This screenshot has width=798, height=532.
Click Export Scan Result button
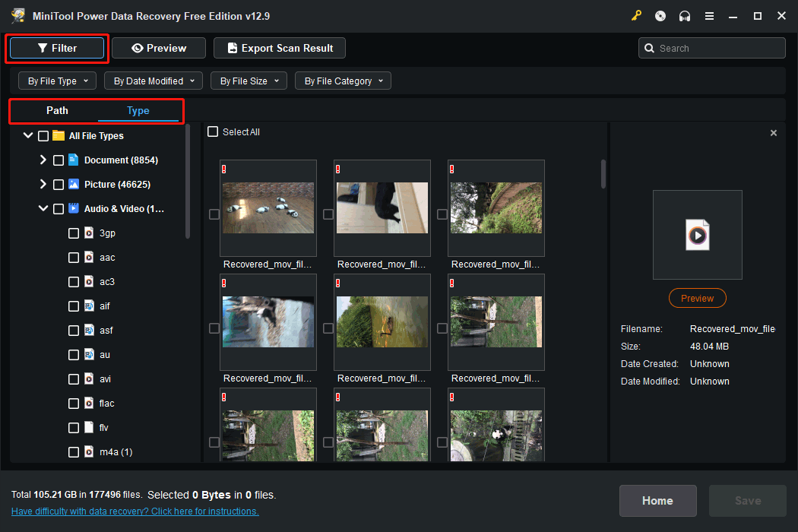pyautogui.click(x=280, y=49)
